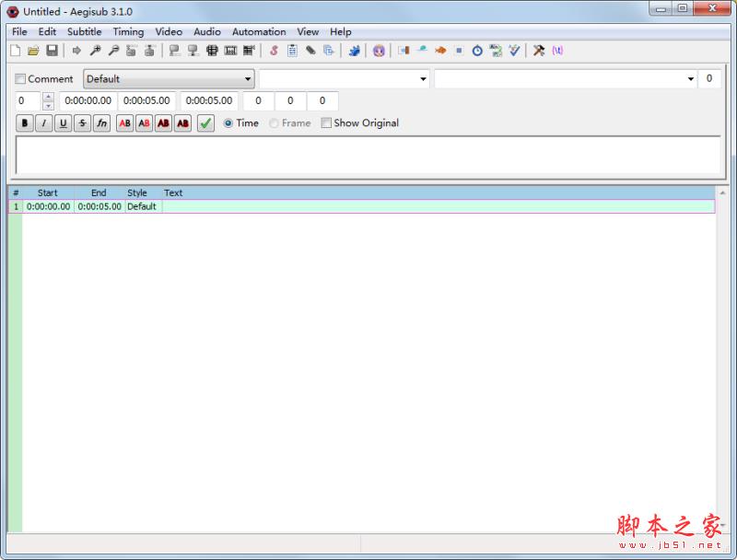737x560 pixels.
Task: Expand the effect dropdown
Action: click(x=690, y=79)
